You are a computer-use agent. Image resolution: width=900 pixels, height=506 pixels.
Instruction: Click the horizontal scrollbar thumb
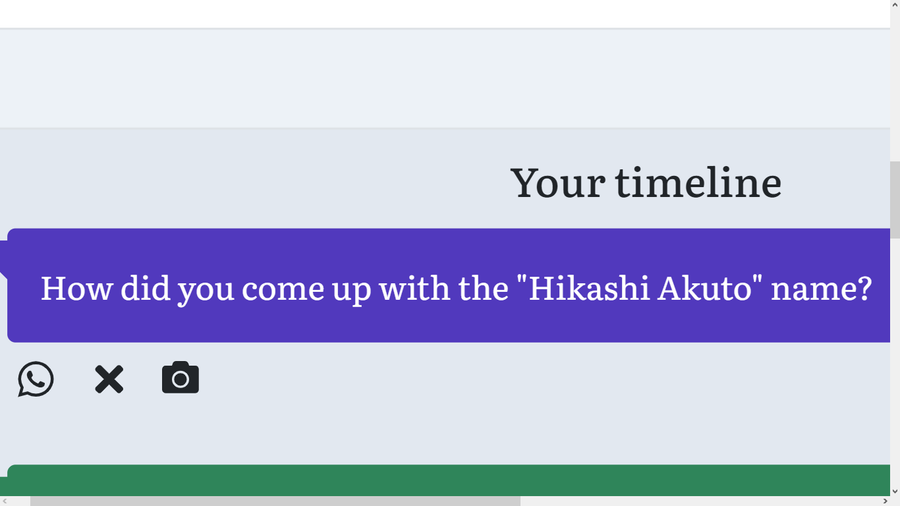coord(275,501)
